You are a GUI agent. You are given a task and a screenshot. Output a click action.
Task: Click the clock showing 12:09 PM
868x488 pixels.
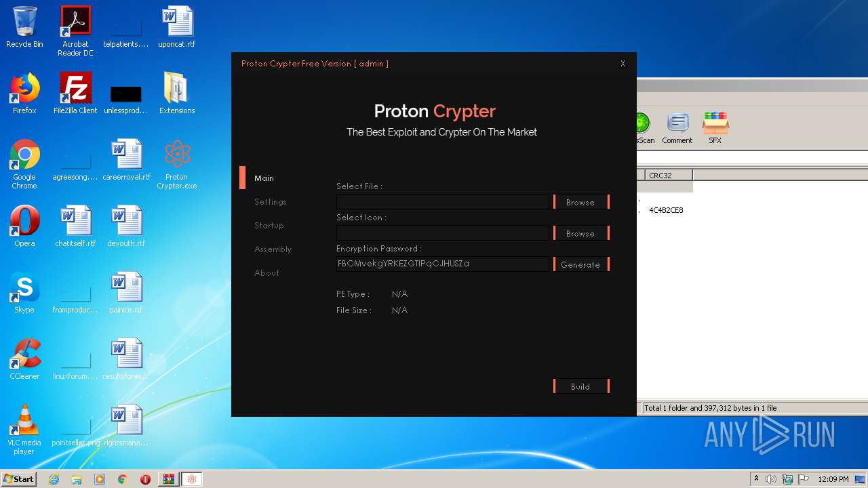(833, 479)
